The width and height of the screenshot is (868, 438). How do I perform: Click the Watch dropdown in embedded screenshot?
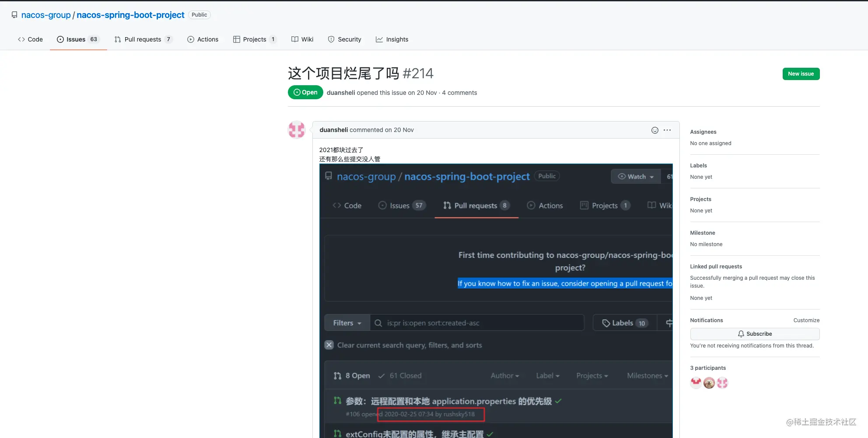pyautogui.click(x=635, y=177)
